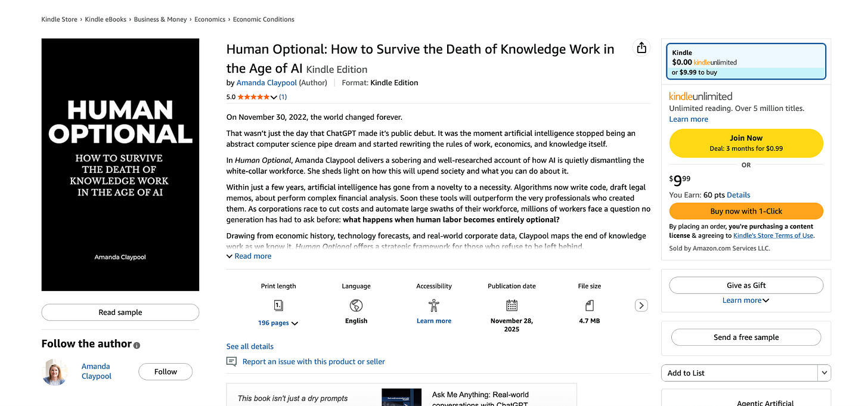Buy now with 1-Click
This screenshot has height=406, width=868.
746,211
